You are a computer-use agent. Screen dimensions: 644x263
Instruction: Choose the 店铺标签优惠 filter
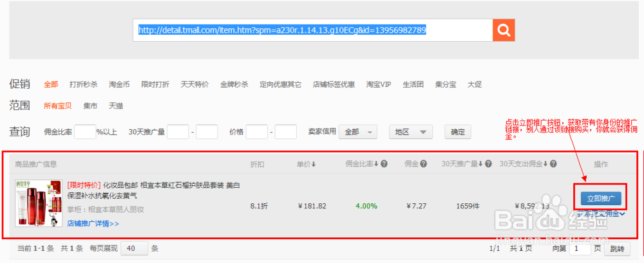pos(334,84)
